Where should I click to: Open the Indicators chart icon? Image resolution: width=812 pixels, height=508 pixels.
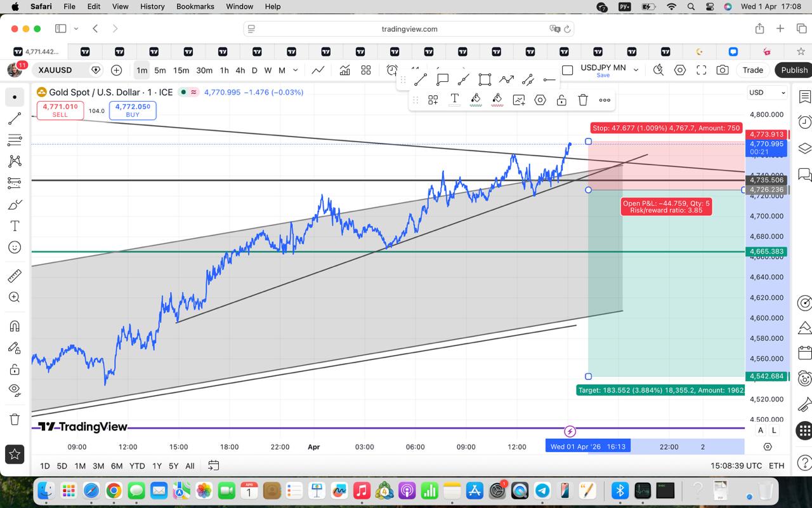click(x=344, y=70)
